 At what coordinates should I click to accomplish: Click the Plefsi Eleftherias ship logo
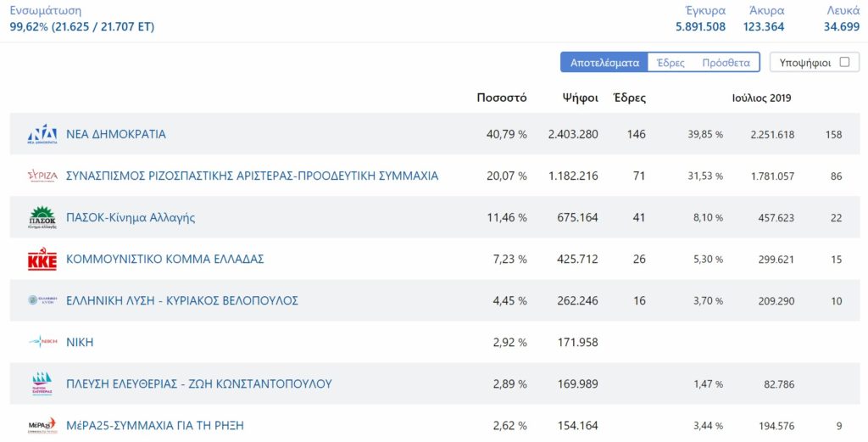[42, 383]
